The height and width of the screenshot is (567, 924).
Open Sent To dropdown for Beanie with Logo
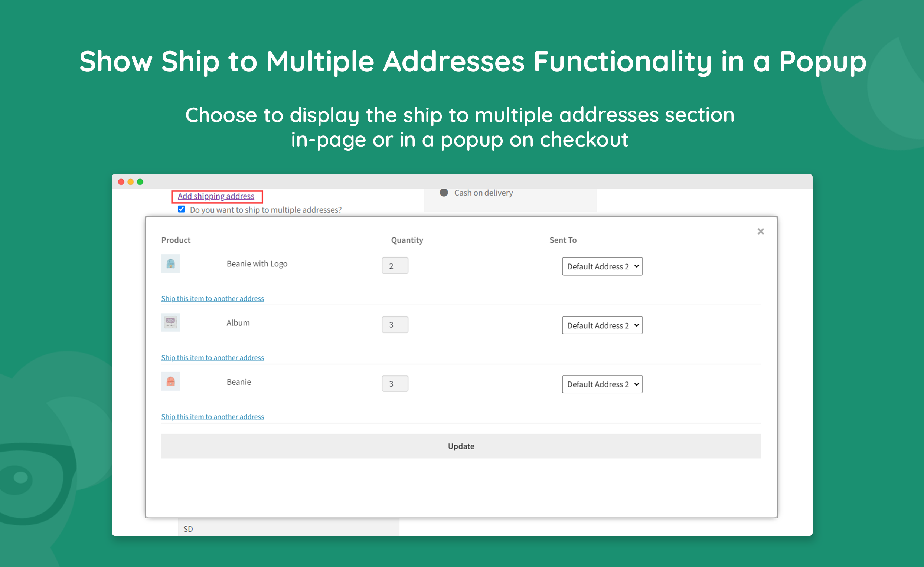click(x=602, y=266)
